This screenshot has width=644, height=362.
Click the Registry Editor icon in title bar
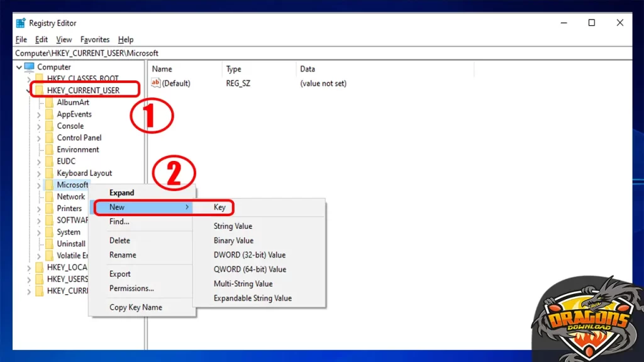[21, 23]
